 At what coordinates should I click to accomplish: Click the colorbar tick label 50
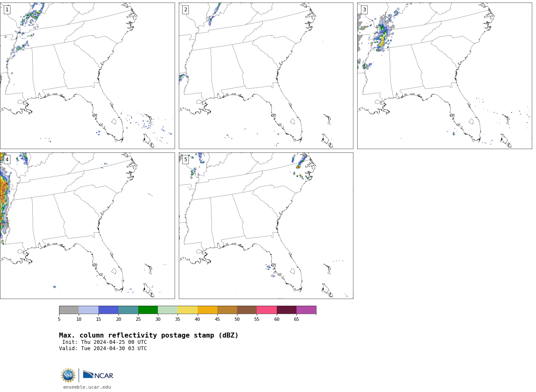pos(237,319)
